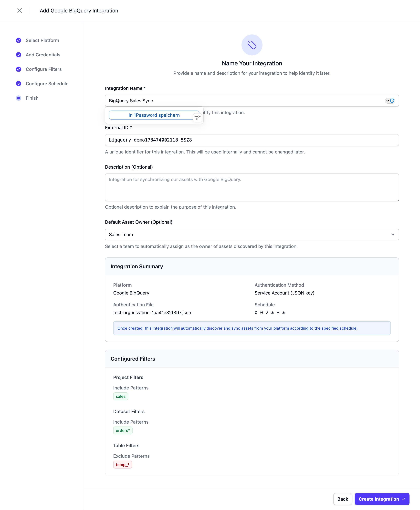Screen dimensions: 420x510
Task: Select the Select Platform step in sidebar
Action: tap(42, 40)
